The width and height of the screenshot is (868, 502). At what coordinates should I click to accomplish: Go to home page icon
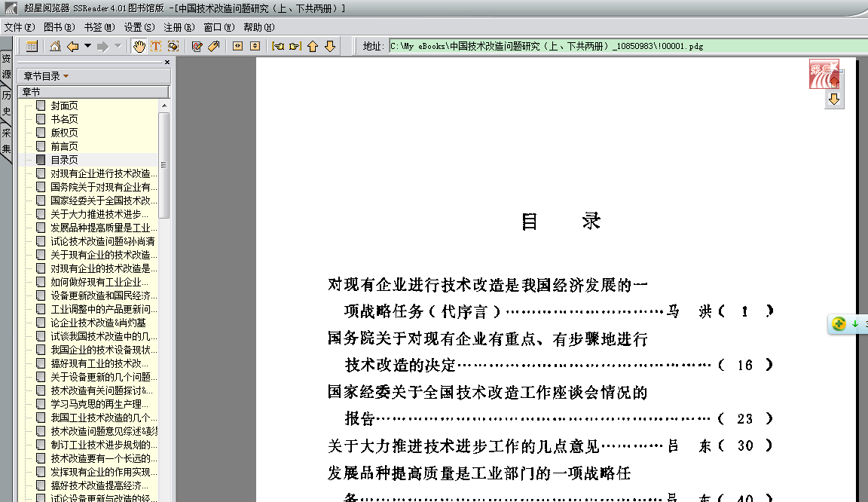55,47
